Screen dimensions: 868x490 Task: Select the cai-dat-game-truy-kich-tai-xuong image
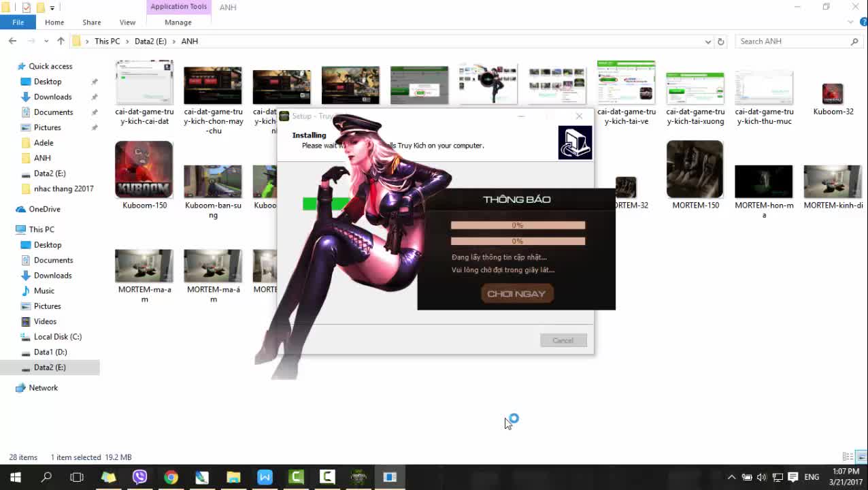[695, 97]
